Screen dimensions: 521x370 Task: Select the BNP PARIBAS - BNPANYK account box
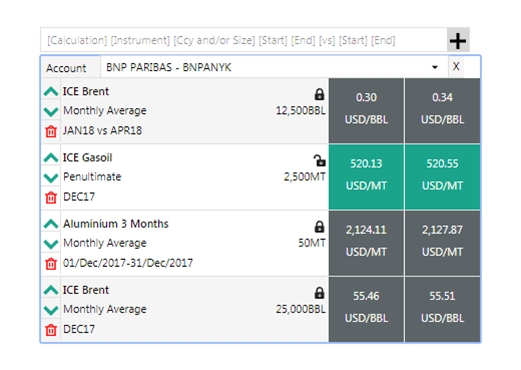pyautogui.click(x=274, y=67)
